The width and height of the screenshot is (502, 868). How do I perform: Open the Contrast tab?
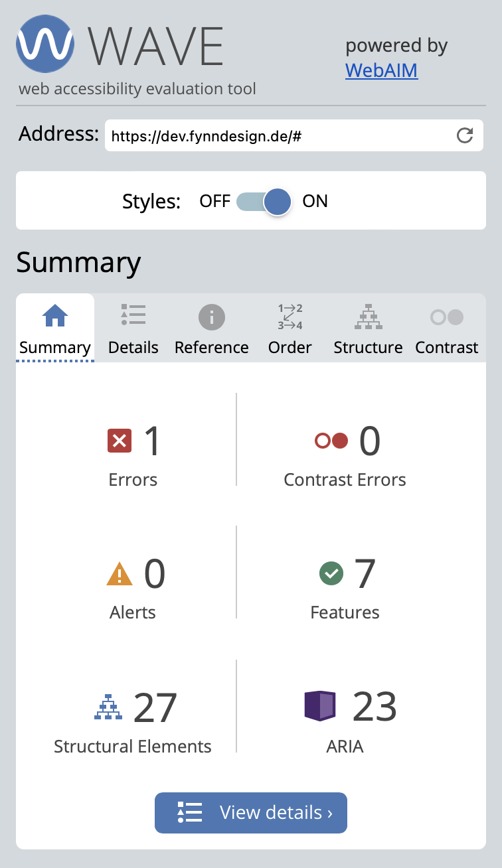pyautogui.click(x=446, y=328)
